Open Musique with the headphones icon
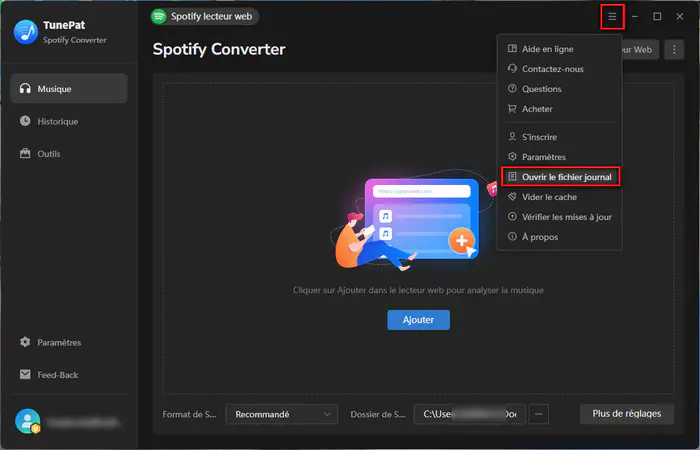 pyautogui.click(x=69, y=88)
